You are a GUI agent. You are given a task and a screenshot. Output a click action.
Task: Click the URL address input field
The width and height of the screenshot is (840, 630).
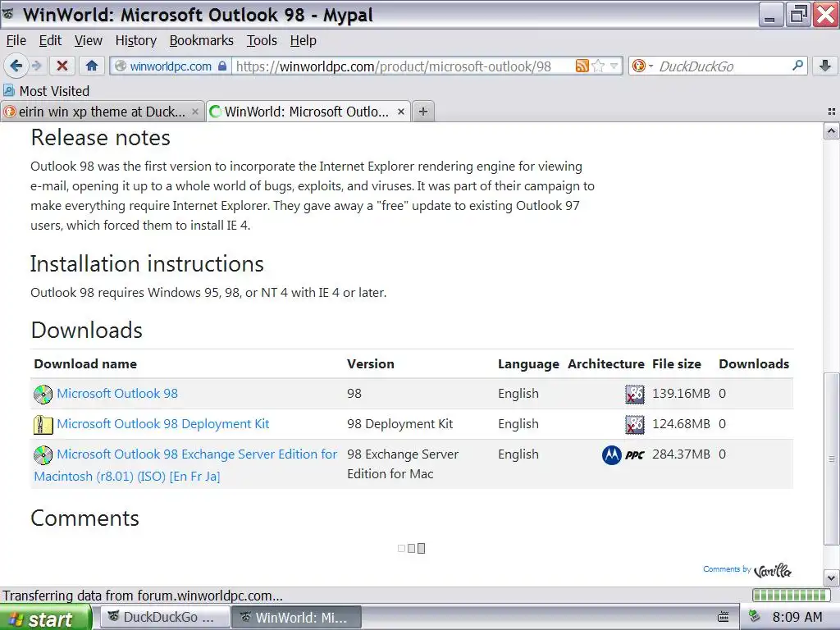tap(402, 66)
